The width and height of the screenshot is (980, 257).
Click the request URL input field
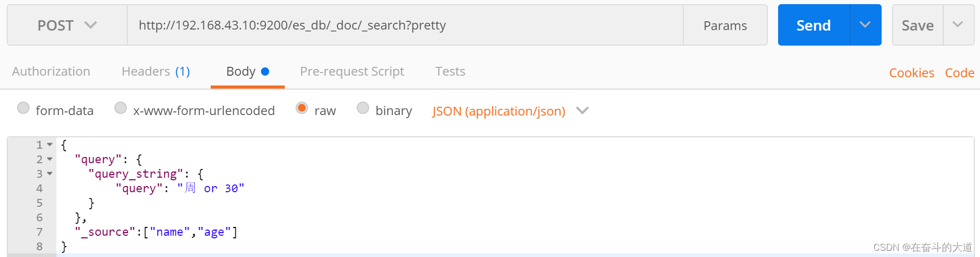coord(404,25)
